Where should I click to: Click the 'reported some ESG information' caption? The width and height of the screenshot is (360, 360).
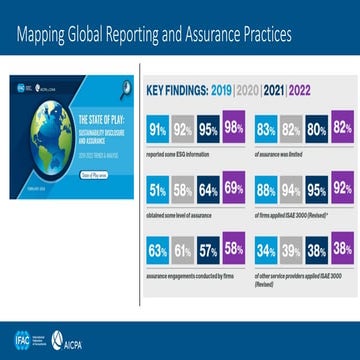click(178, 155)
